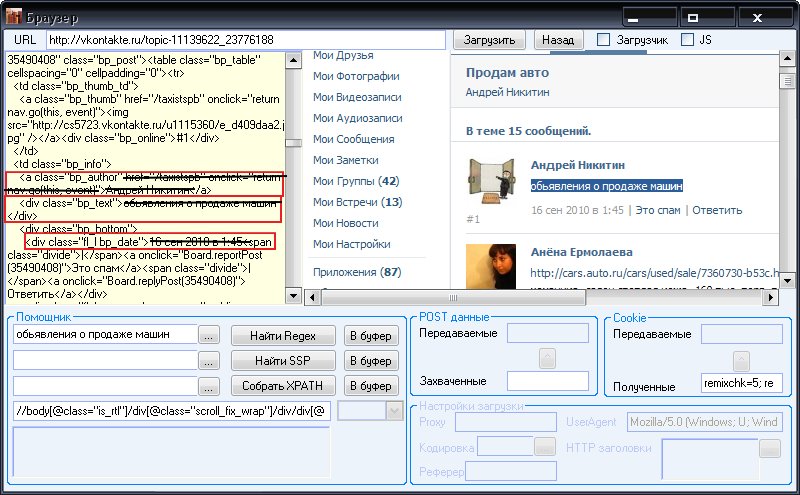
Task: Click the Найти Regex button
Action: 285,335
